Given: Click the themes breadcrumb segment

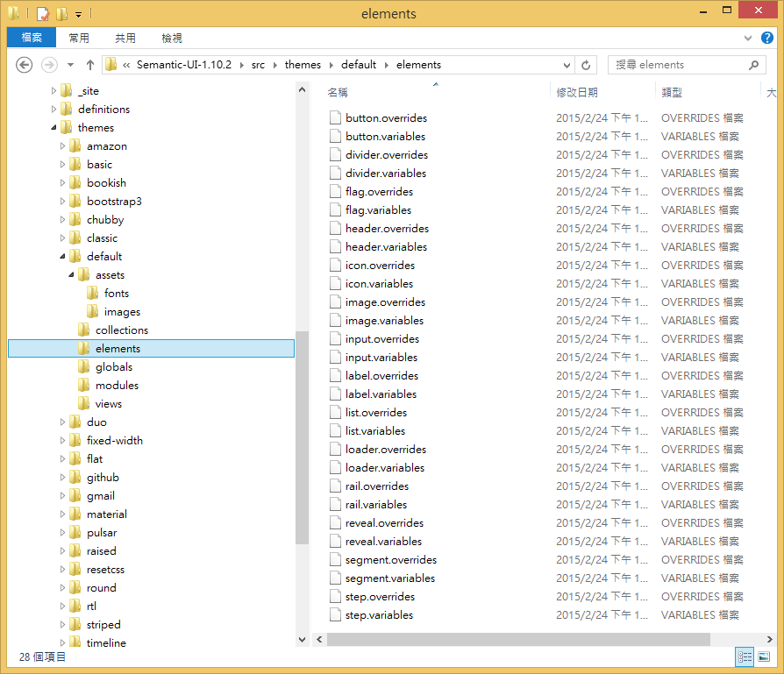Looking at the screenshot, I should pos(303,65).
